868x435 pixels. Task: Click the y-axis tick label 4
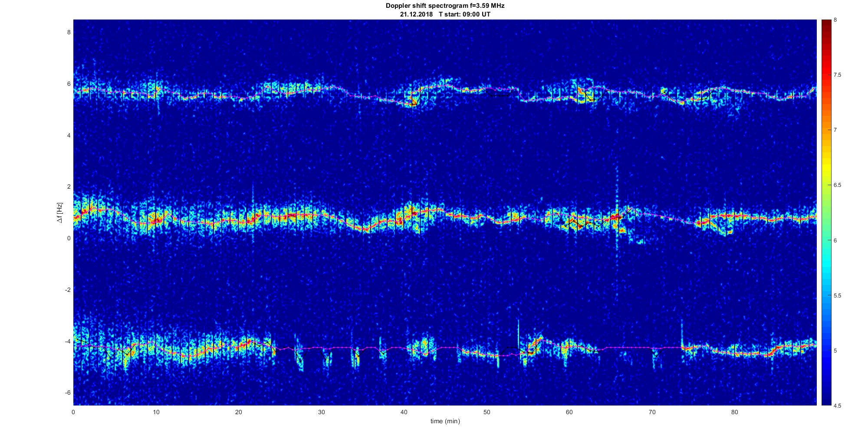pyautogui.click(x=68, y=135)
